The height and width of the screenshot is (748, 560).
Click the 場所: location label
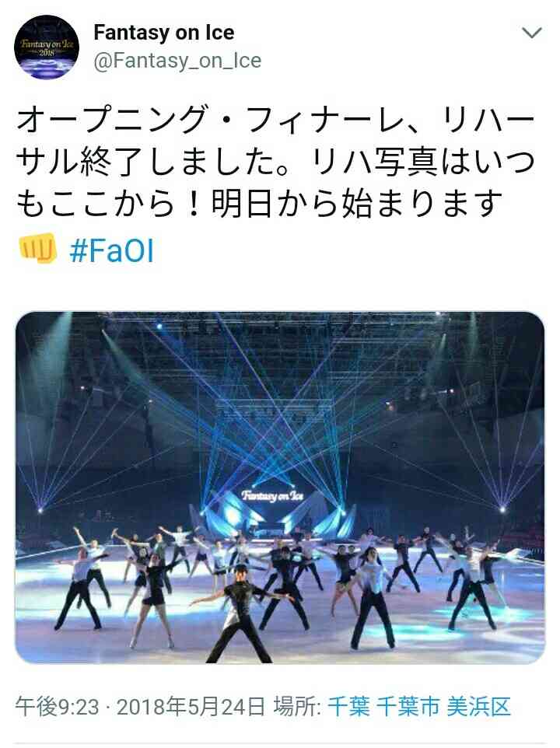pos(299,707)
